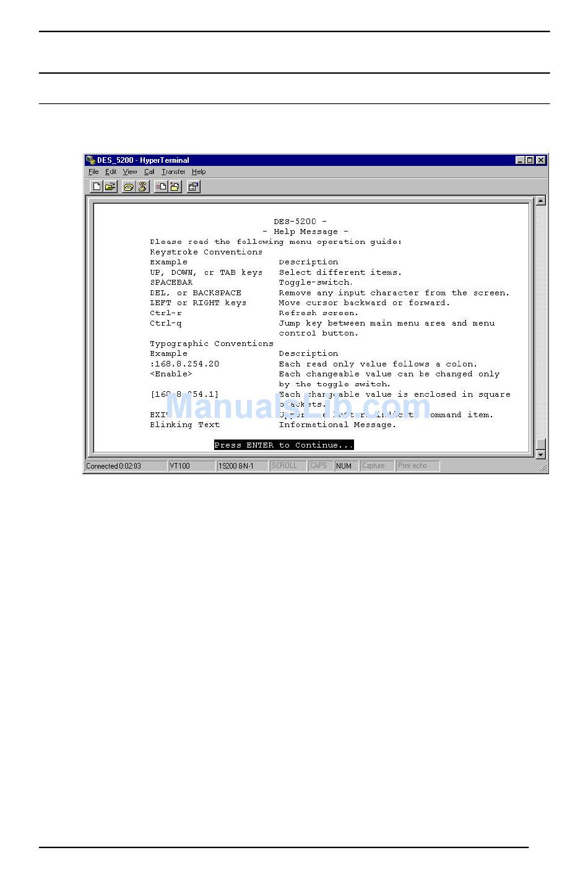Click the scrollbar down arrow
Image resolution: width=588 pixels, height=879 pixels.
coord(541,454)
